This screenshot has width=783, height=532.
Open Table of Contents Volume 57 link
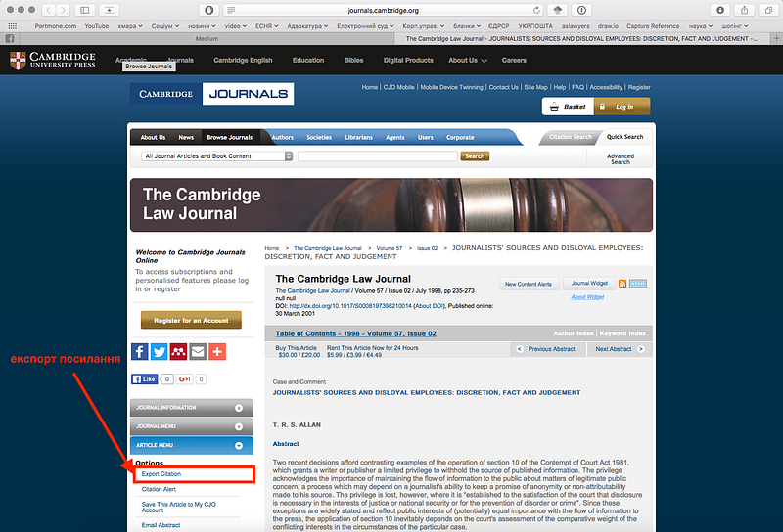(x=355, y=333)
